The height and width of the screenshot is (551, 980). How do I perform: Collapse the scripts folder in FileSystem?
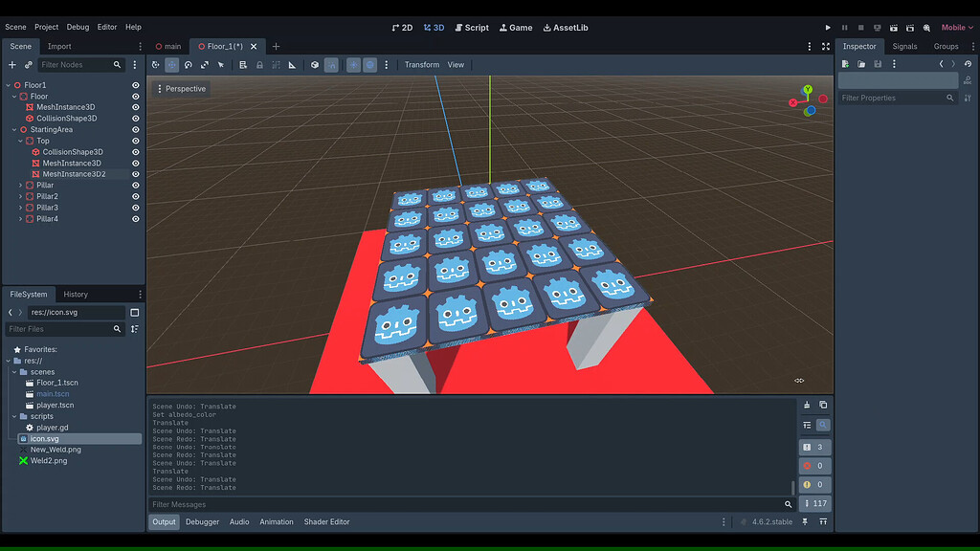14,417
